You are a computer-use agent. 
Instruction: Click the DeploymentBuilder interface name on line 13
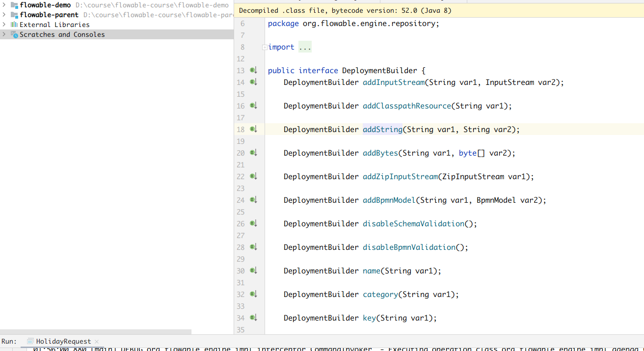pyautogui.click(x=379, y=71)
